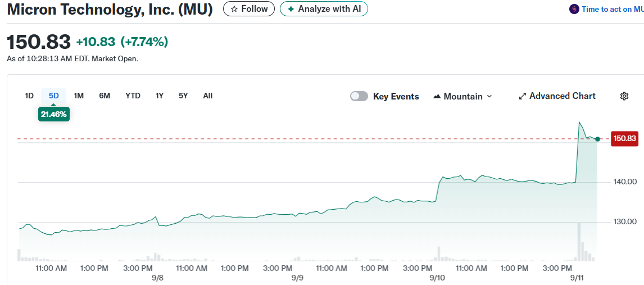644x285 pixels.
Task: Select the 5D time range
Action: click(54, 96)
